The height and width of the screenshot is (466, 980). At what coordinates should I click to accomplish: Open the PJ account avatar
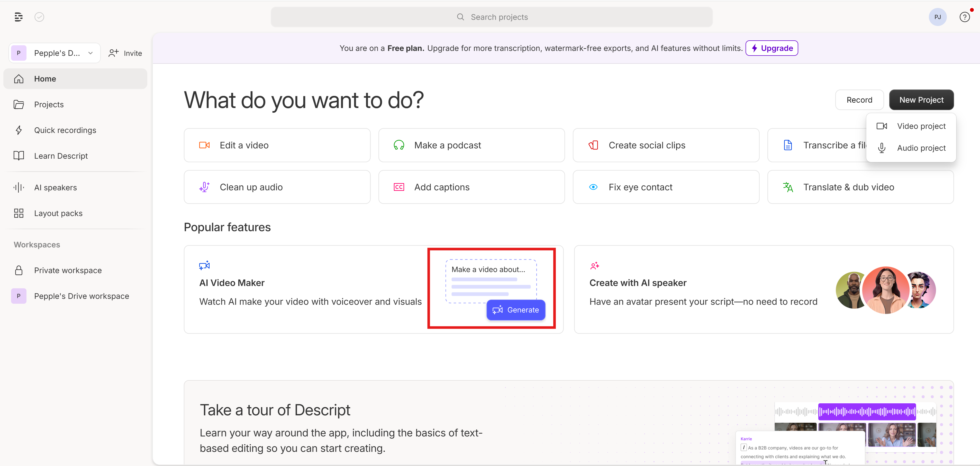point(937,17)
